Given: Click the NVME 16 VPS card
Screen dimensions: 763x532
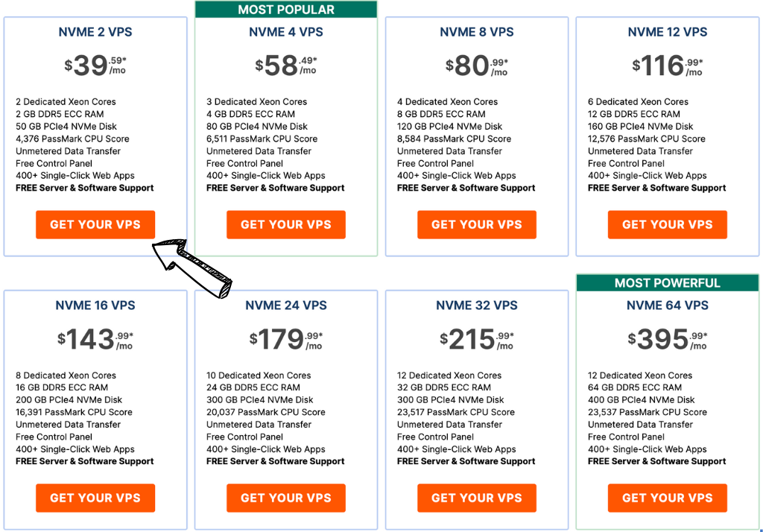Looking at the screenshot, I should pyautogui.click(x=95, y=410).
